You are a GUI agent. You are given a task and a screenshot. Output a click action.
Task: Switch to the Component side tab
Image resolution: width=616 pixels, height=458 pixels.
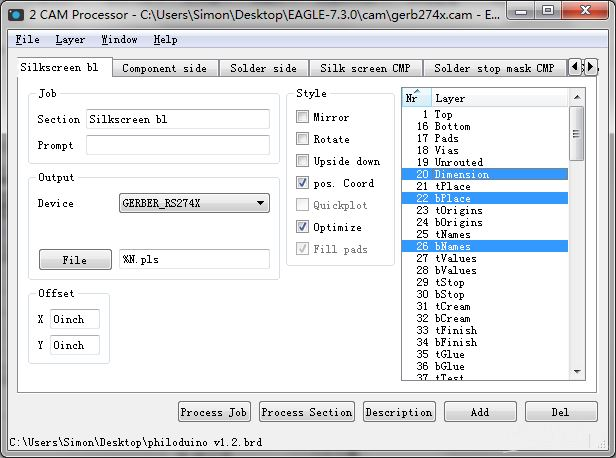(x=164, y=68)
